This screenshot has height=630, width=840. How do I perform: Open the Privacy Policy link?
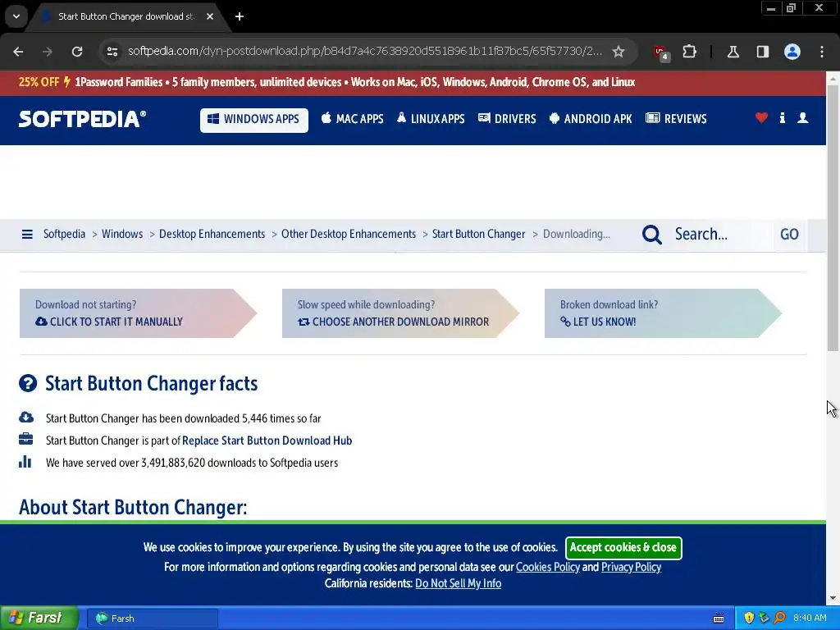[631, 568]
